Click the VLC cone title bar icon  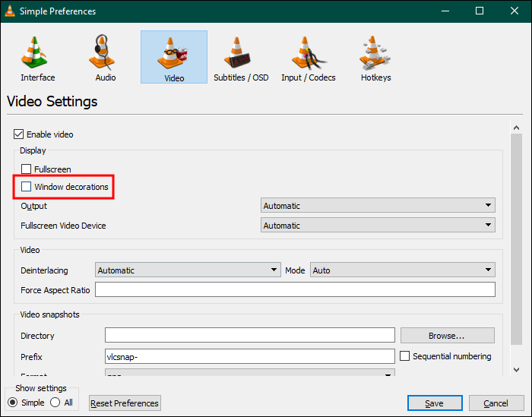pyautogui.click(x=11, y=11)
